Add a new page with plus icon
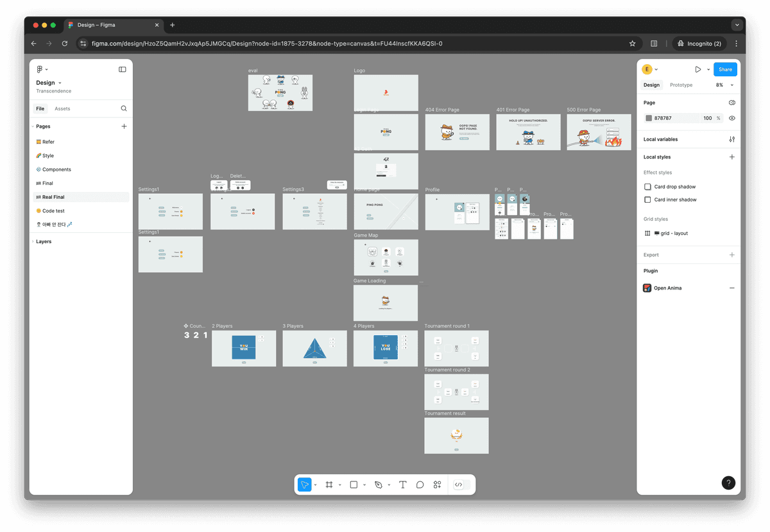The image size is (770, 532). pos(124,126)
